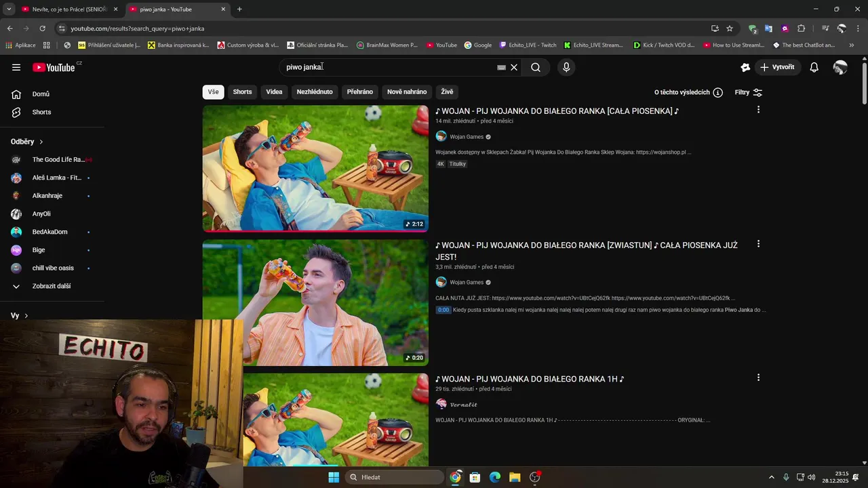This screenshot has width=868, height=488.
Task: Open O těchto výsledcích link
Action: 682,92
